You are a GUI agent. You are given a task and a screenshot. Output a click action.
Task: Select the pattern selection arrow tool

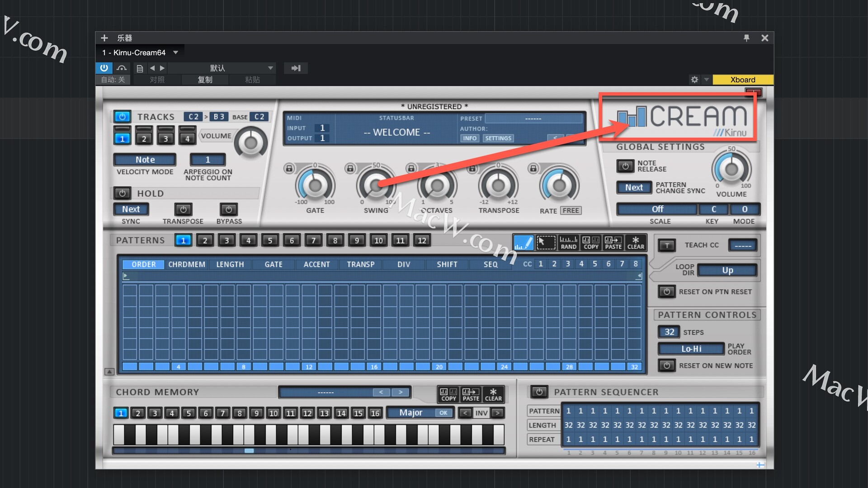tap(546, 243)
